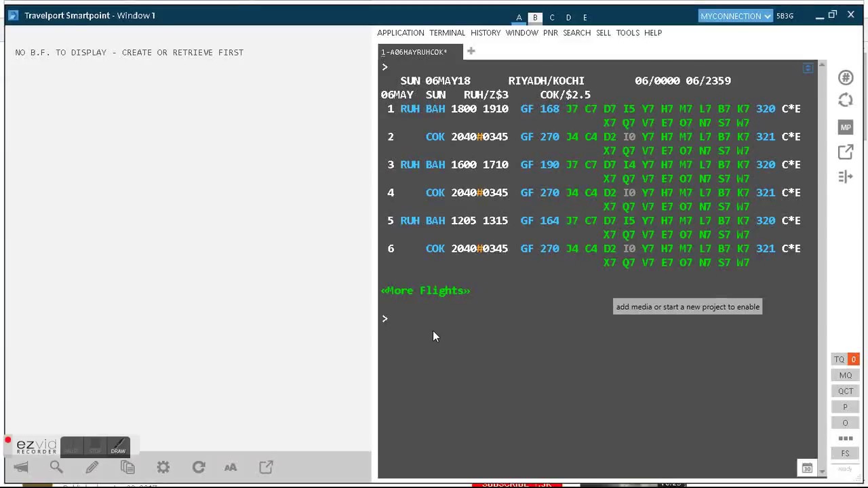This screenshot has height=488, width=868.
Task: Open the MP panel icon
Action: (x=845, y=127)
